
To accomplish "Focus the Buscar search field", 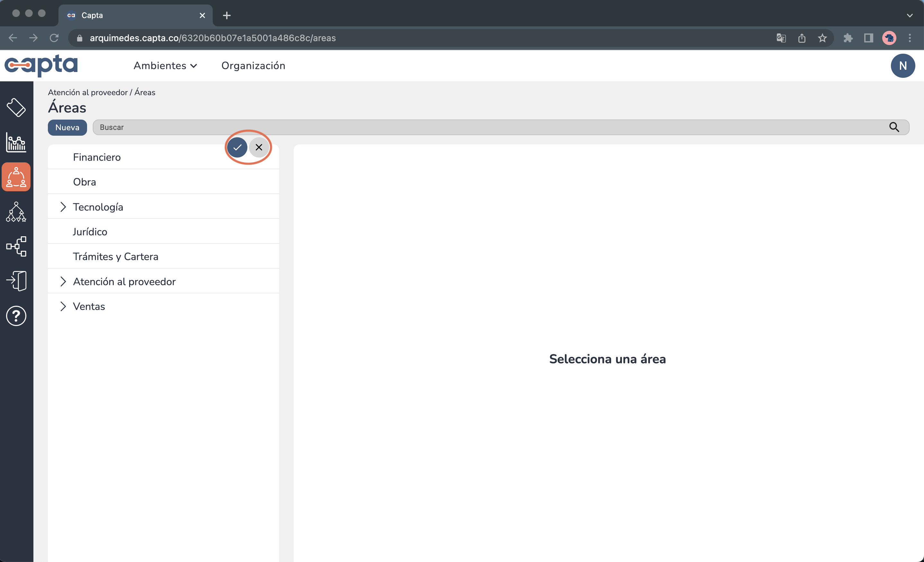I will (x=487, y=127).
